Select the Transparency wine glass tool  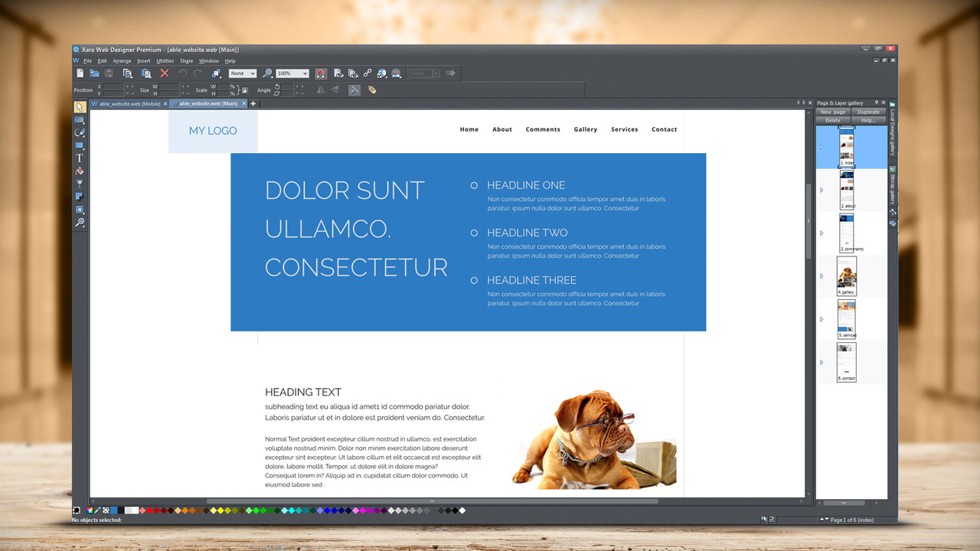(x=80, y=184)
